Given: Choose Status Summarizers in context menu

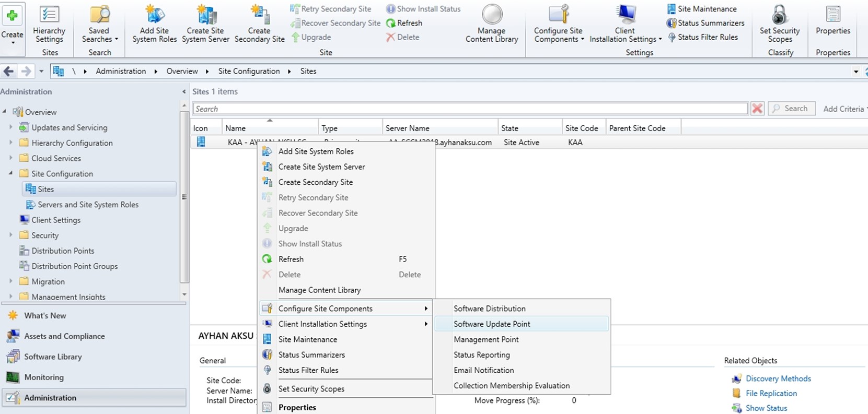Looking at the screenshot, I should click(346, 354).
